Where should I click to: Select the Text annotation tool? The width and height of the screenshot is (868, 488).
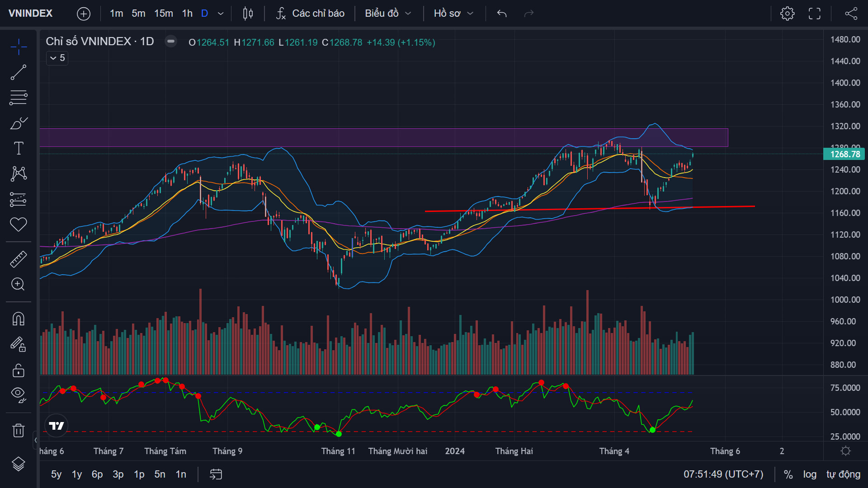(x=19, y=148)
